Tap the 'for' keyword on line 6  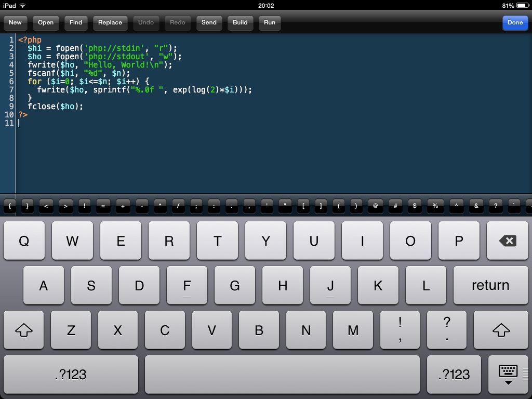point(35,82)
